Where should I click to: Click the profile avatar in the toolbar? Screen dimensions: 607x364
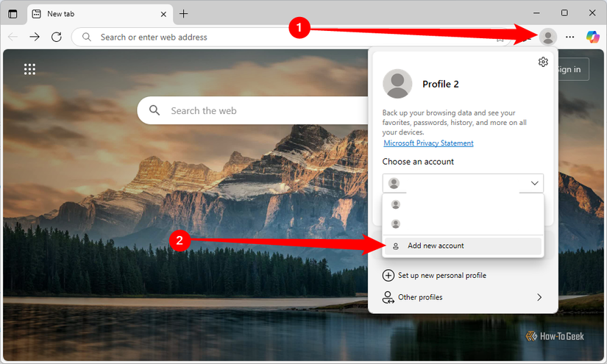(547, 37)
